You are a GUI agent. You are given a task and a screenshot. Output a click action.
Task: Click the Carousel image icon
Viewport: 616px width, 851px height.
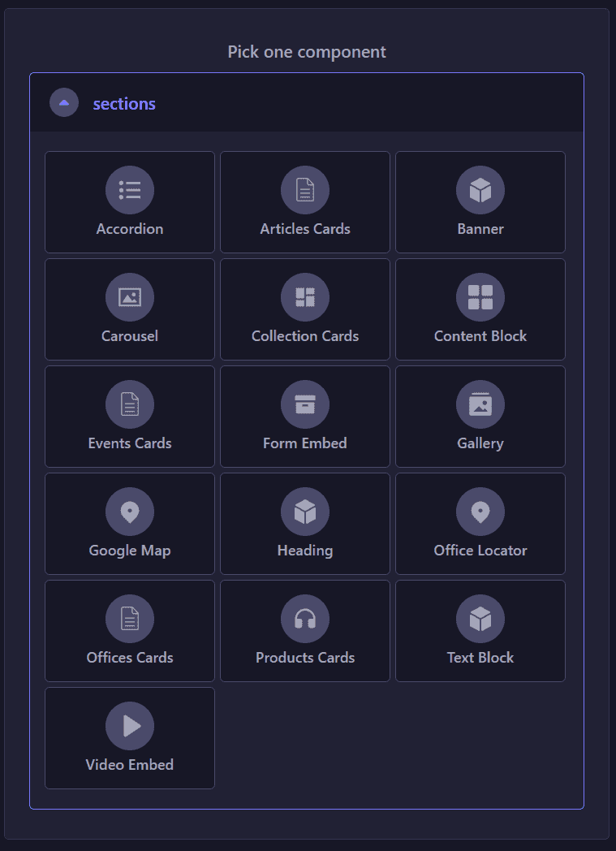tap(130, 296)
